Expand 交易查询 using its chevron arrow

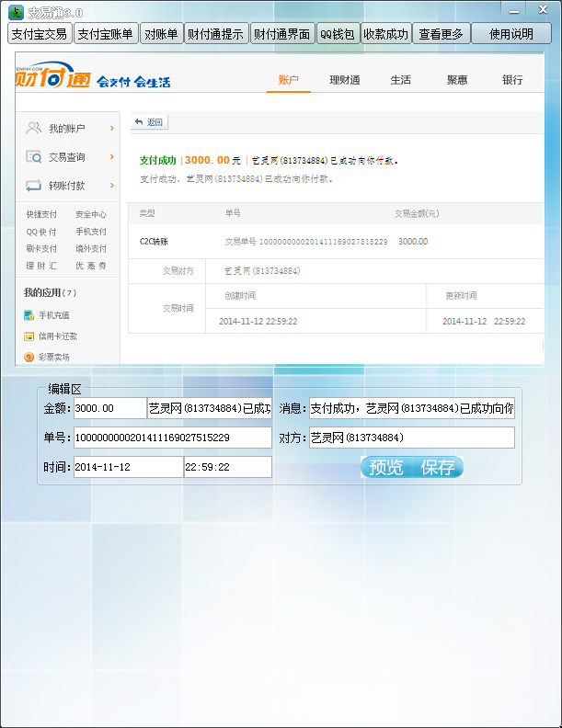click(112, 157)
